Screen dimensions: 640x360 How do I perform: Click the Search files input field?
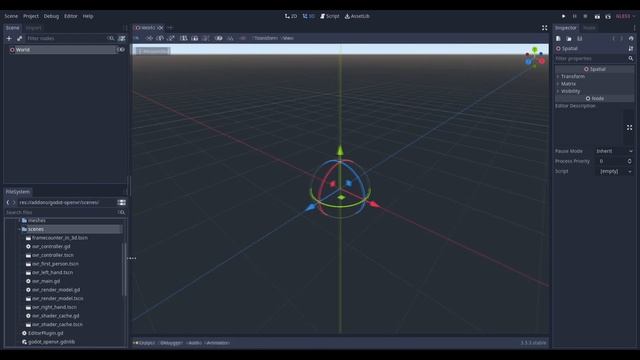coord(65,213)
